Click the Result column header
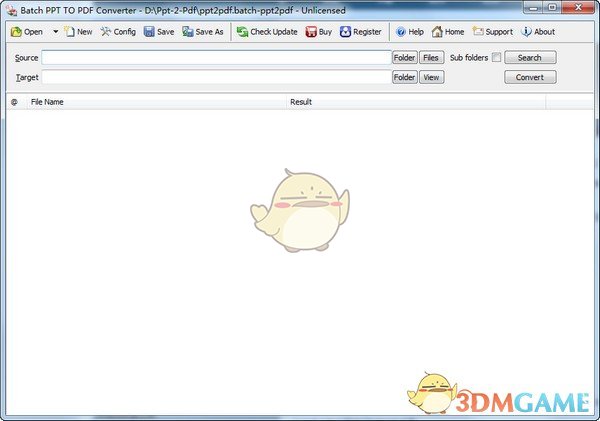 click(416, 102)
